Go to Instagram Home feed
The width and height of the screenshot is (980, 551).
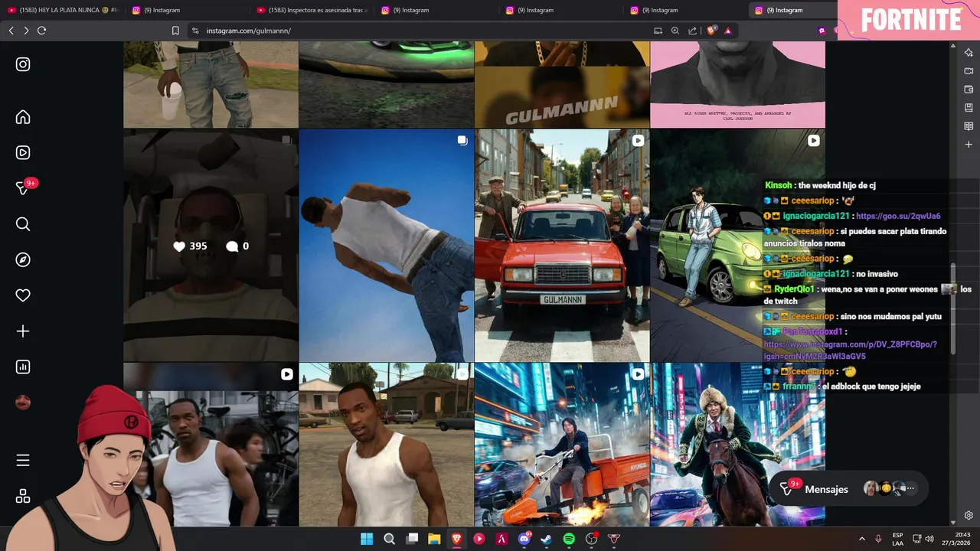click(x=23, y=117)
